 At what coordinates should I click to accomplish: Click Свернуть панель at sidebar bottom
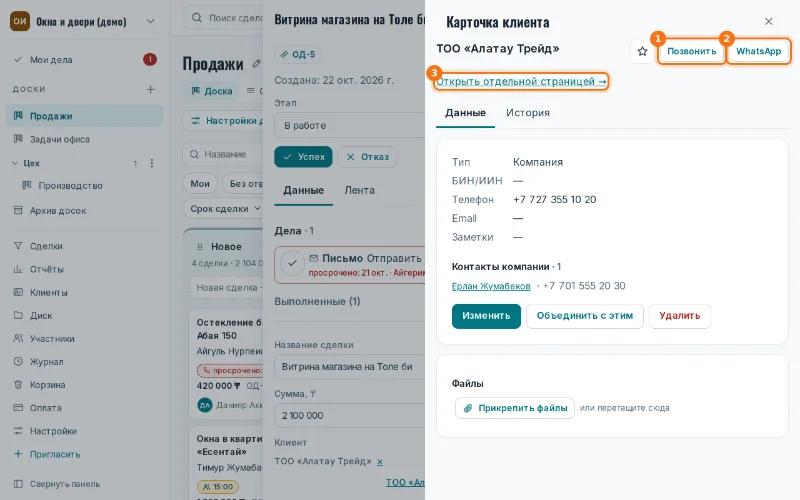point(84,484)
